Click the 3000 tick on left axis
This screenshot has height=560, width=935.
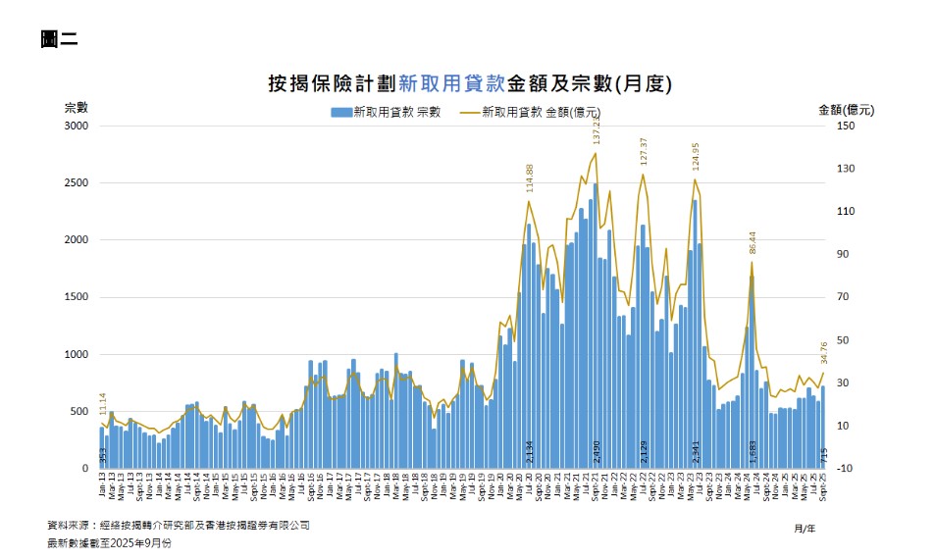point(77,127)
